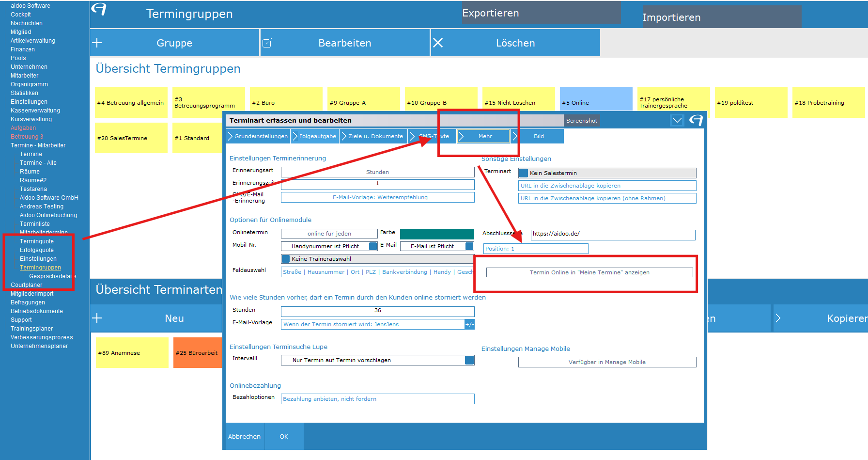Image resolution: width=868 pixels, height=460 pixels.
Task: Toggle the Keine Trainerauswahl checkbox
Action: 286,259
